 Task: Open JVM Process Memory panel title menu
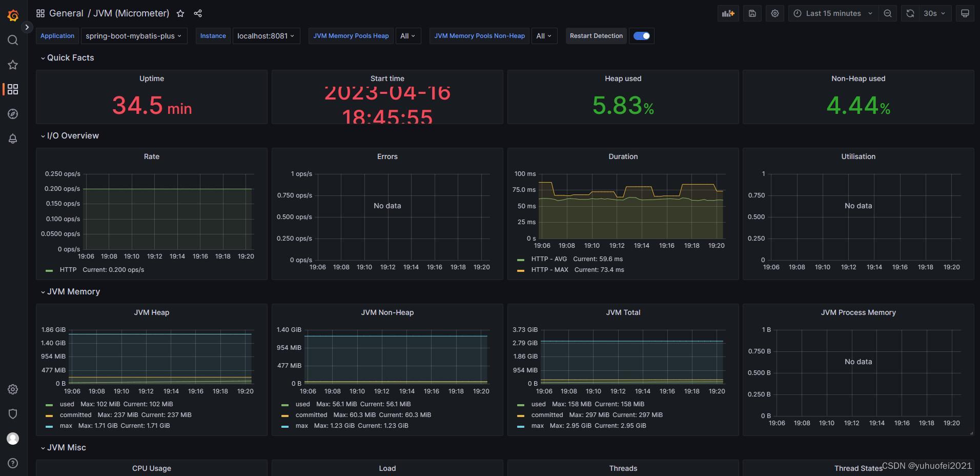[x=858, y=312]
